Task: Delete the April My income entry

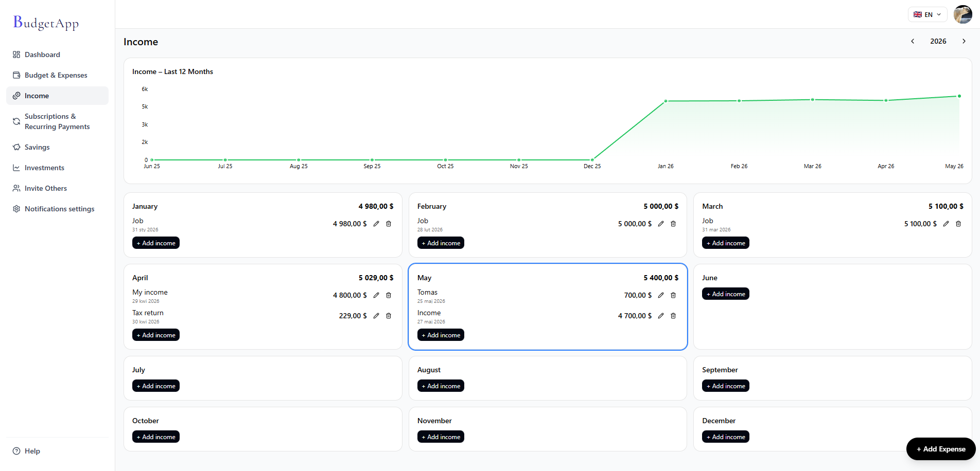Action: point(389,295)
